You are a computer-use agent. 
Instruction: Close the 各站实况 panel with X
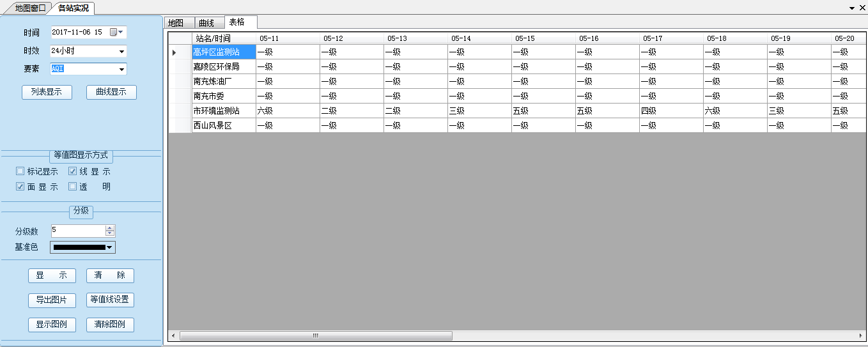(862, 8)
